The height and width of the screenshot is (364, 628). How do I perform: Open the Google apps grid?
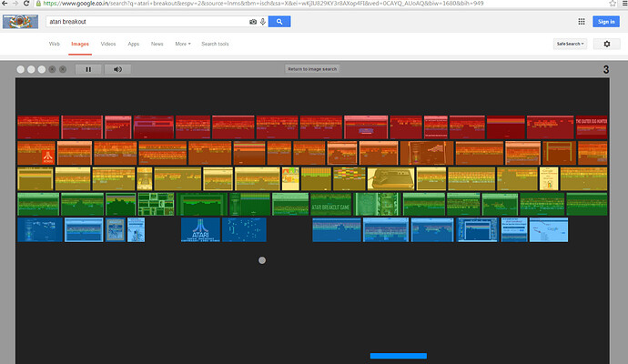[582, 22]
